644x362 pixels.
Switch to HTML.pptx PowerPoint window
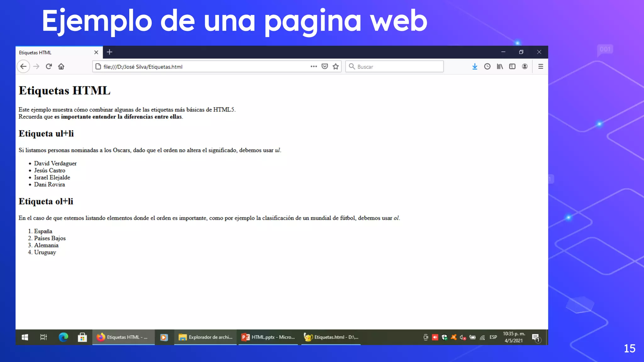268,337
